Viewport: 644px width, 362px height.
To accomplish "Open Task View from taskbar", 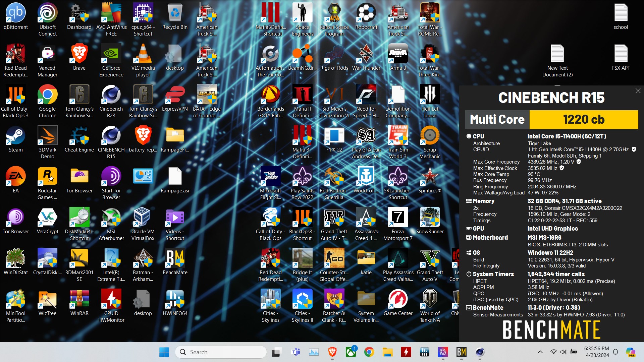I will pos(276,352).
